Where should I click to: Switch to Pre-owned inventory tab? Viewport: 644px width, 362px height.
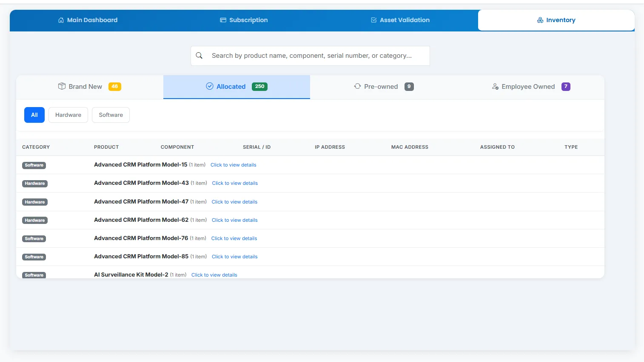pyautogui.click(x=384, y=87)
